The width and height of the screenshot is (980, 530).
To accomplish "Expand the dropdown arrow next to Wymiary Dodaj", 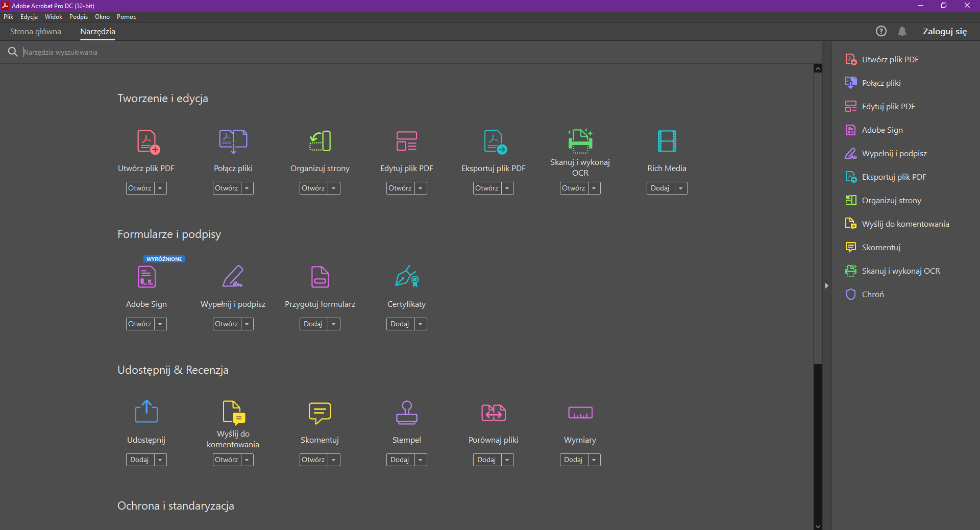I will tap(594, 460).
